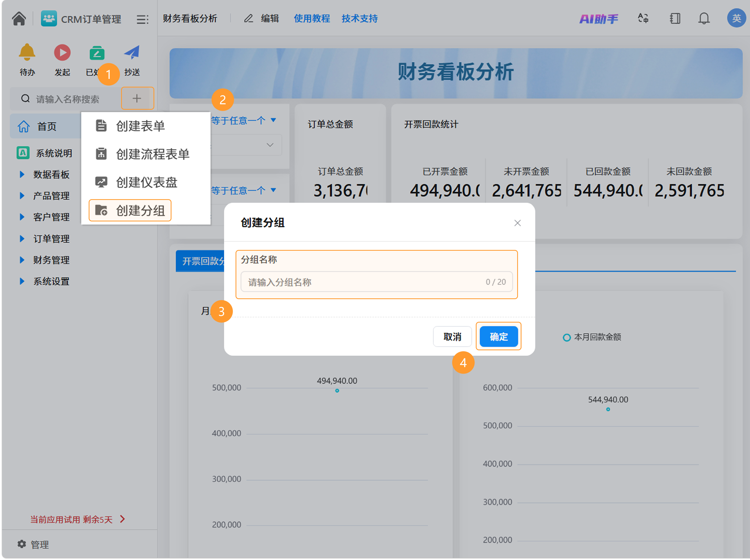Click the 494,940.00 chart data point
This screenshot has width=750, height=560.
337,391
